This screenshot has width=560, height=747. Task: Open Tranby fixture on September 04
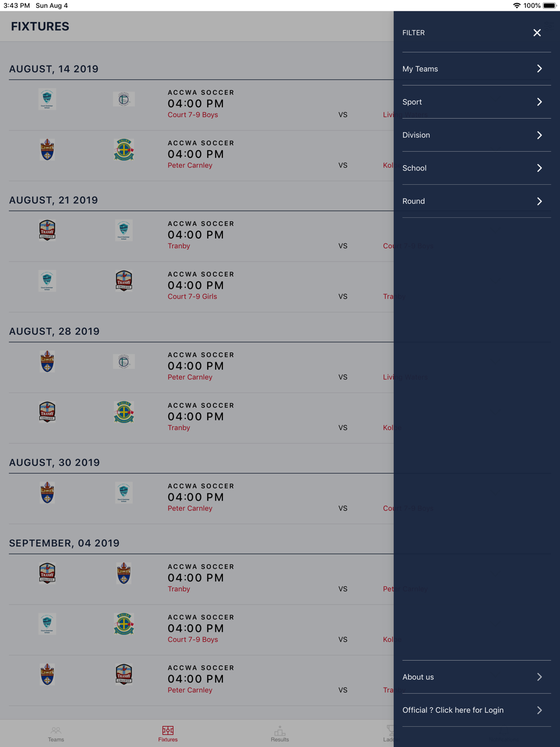201,579
